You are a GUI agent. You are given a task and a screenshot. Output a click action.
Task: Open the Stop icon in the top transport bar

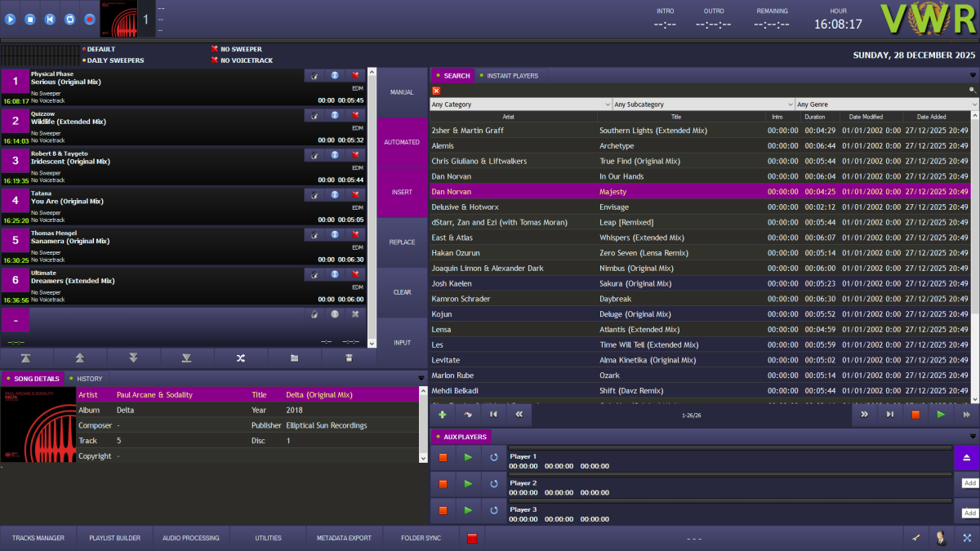29,19
